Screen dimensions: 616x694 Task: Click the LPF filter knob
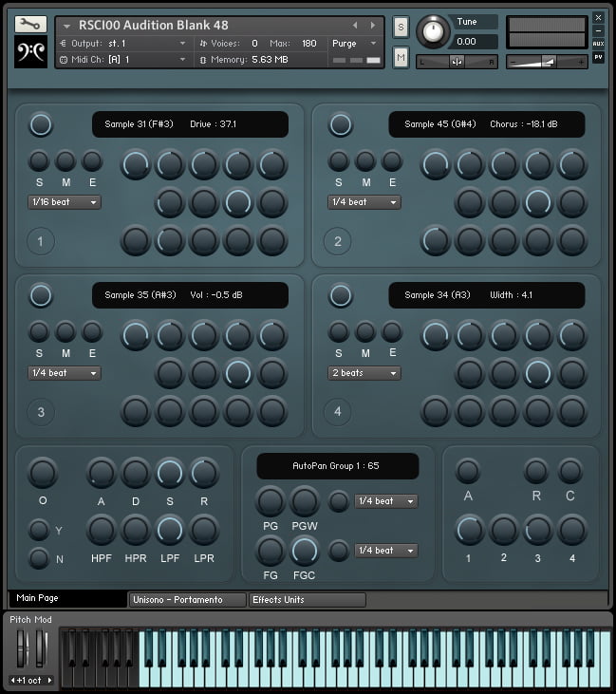(170, 531)
